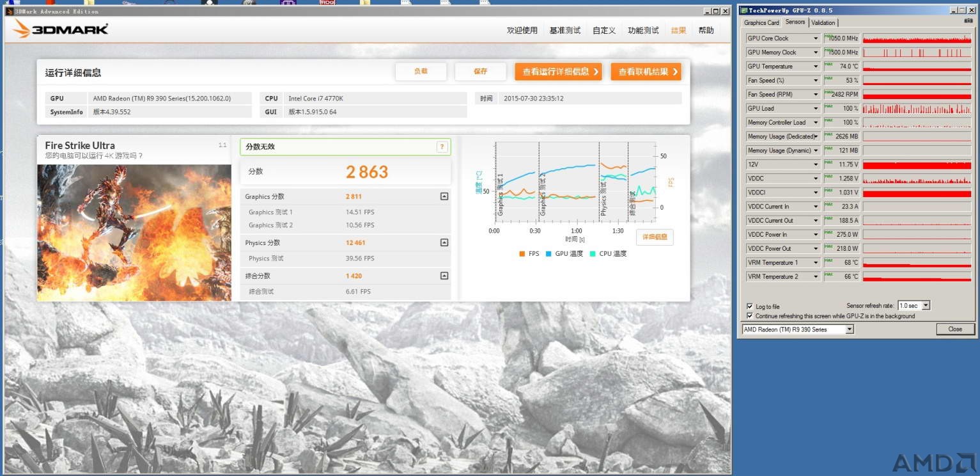Select the Sensors tab in GPU-Z
This screenshot has height=476, width=980.
pos(795,22)
